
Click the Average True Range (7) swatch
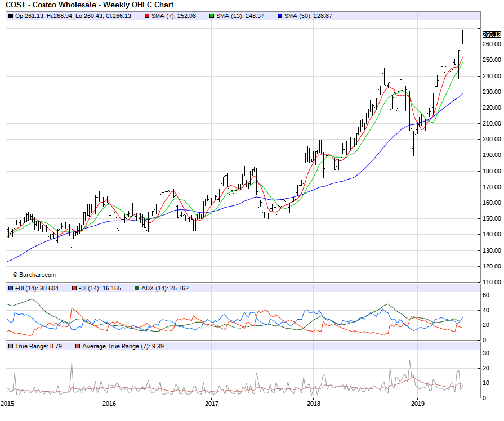coord(77,346)
